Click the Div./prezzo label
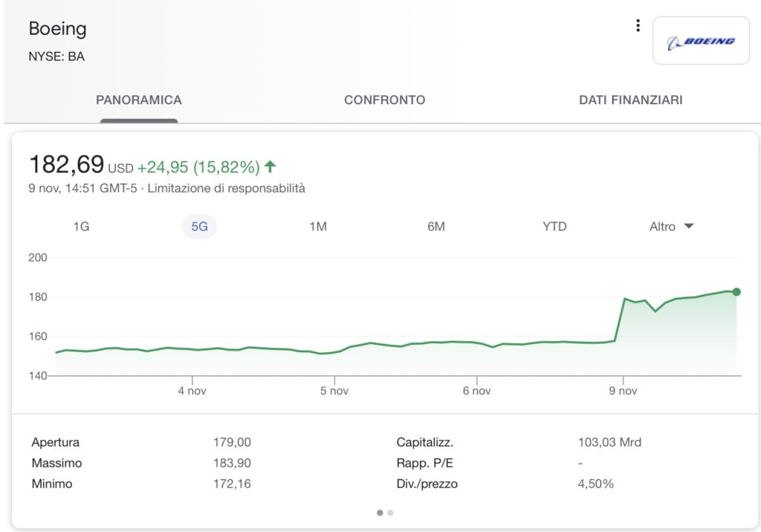761x532 pixels. pos(427,484)
